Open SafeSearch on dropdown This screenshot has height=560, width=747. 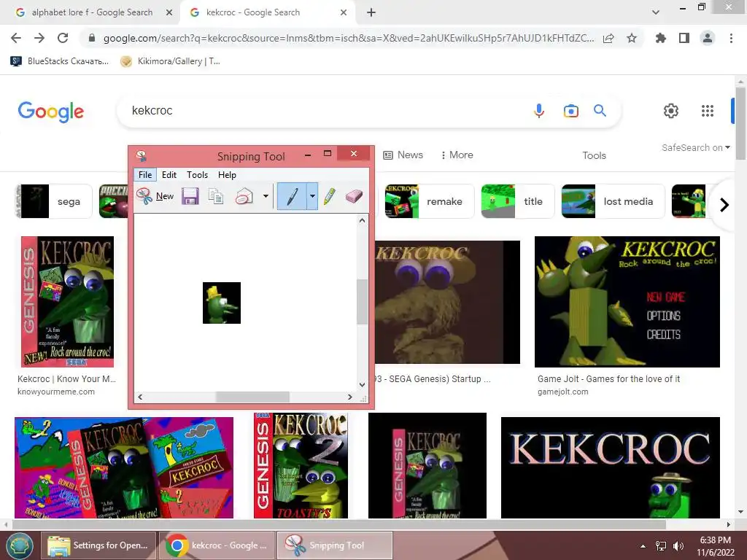click(x=695, y=147)
